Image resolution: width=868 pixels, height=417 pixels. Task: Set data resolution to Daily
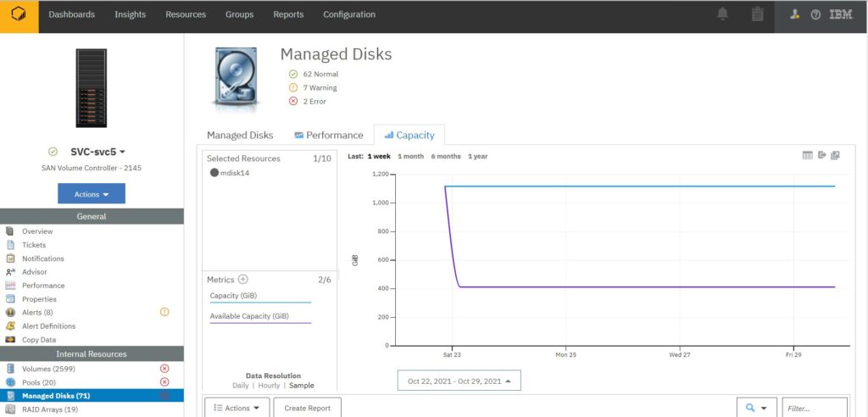tap(241, 386)
